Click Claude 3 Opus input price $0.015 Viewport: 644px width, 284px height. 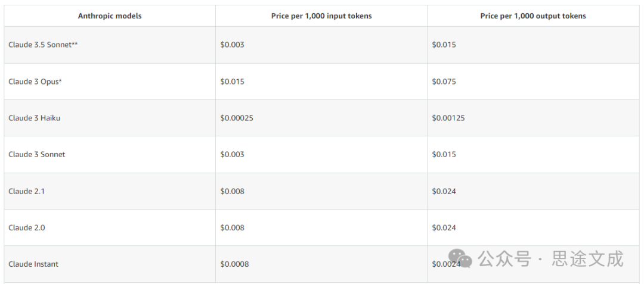coord(233,82)
